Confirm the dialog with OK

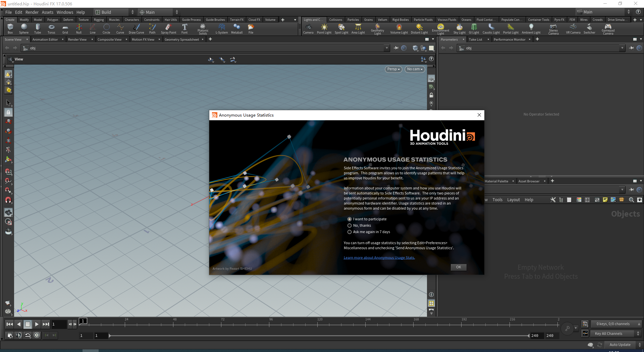[459, 267]
